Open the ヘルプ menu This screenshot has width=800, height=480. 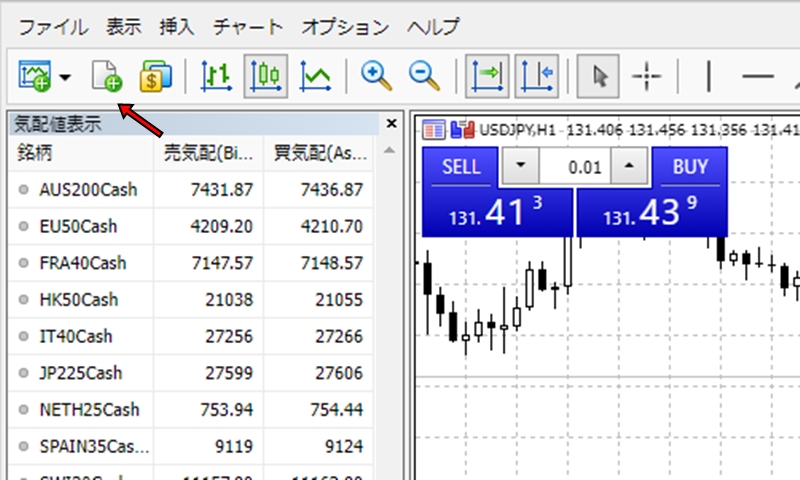pyautogui.click(x=433, y=27)
